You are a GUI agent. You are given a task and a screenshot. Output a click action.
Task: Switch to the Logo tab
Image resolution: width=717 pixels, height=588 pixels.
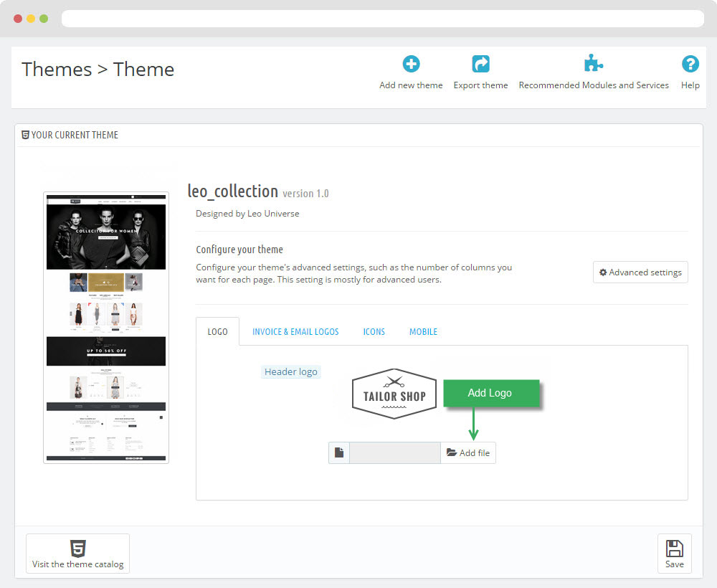pos(217,331)
